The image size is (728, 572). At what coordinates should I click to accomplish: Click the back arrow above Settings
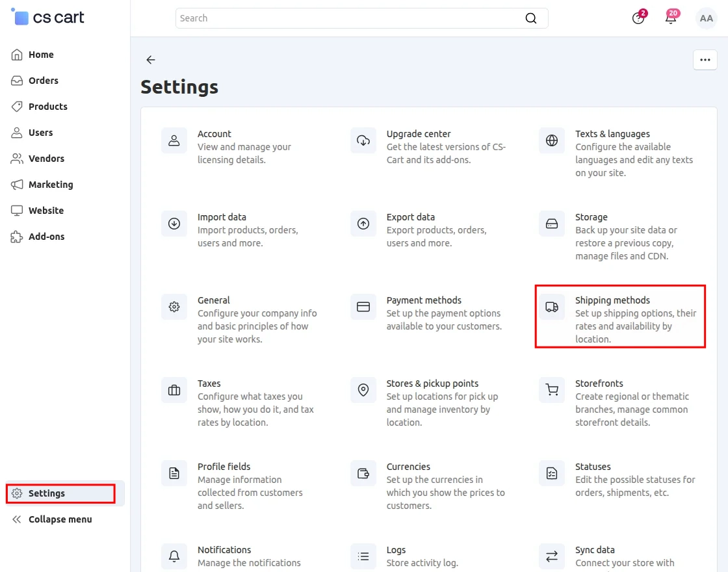coord(150,59)
